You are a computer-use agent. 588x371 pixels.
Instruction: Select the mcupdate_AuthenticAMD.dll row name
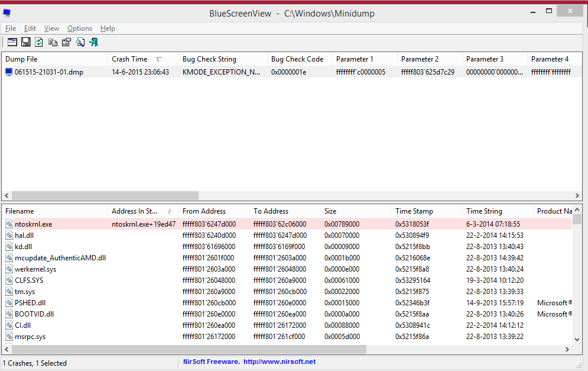click(x=60, y=258)
